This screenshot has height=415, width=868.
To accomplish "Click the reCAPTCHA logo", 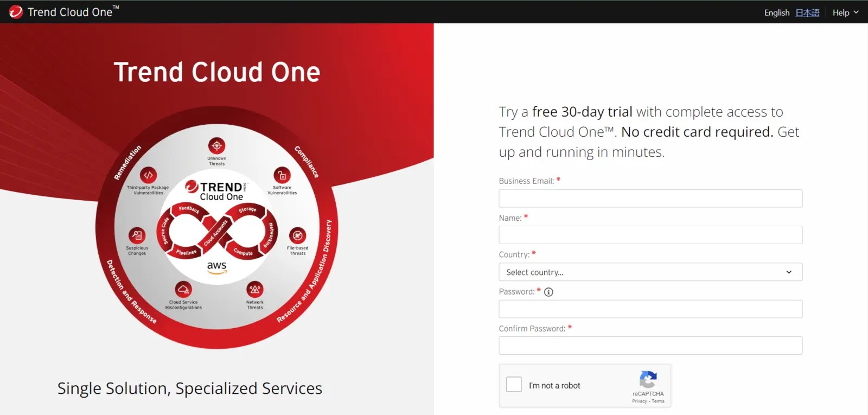I will click(x=648, y=380).
